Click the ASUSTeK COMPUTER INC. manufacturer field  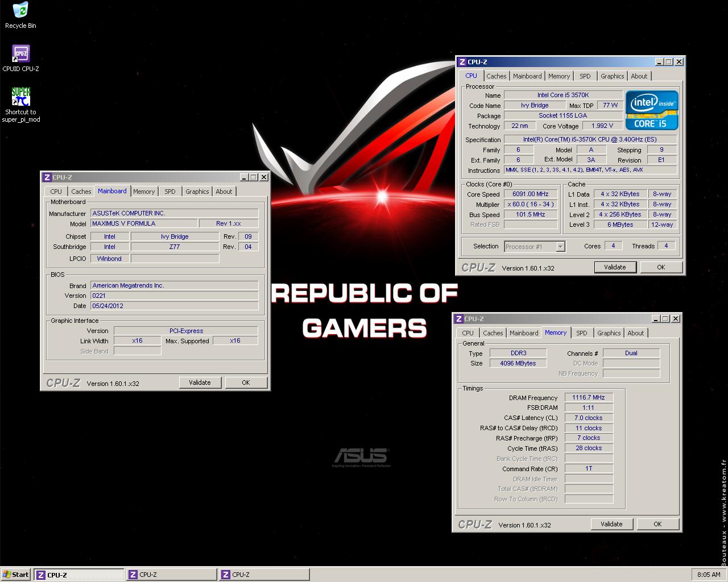click(x=174, y=213)
